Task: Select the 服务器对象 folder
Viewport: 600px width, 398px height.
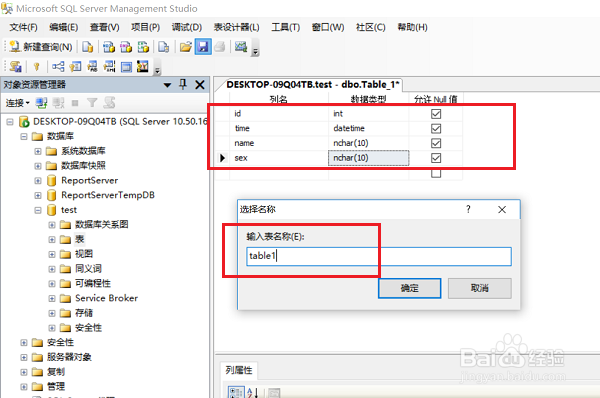Action: (x=69, y=357)
